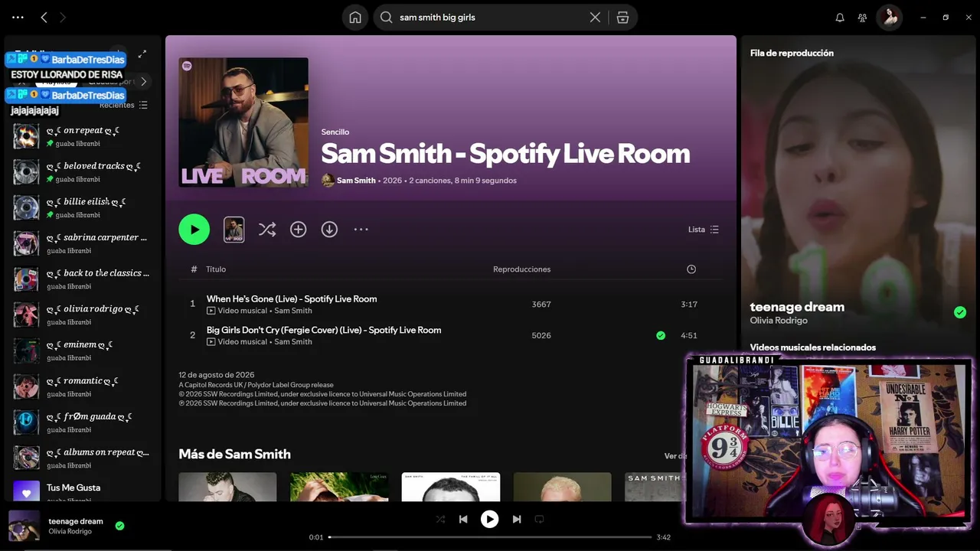Open 'teenage dream' title in the queue panel
This screenshot has width=980, height=551.
click(x=797, y=307)
